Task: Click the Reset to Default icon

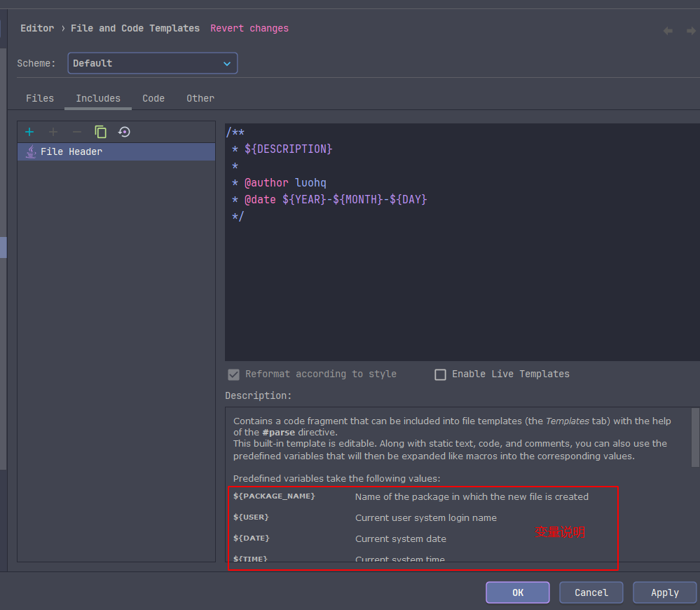Action: click(124, 132)
